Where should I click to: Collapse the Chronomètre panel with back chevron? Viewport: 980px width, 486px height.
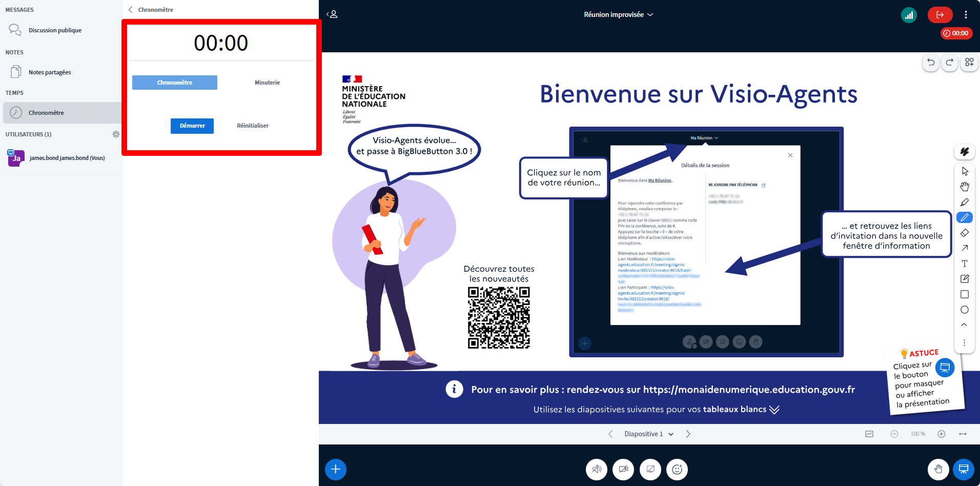(131, 10)
